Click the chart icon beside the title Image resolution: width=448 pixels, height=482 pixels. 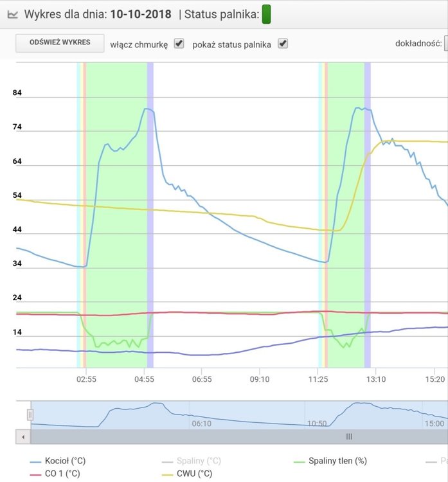pyautogui.click(x=12, y=13)
